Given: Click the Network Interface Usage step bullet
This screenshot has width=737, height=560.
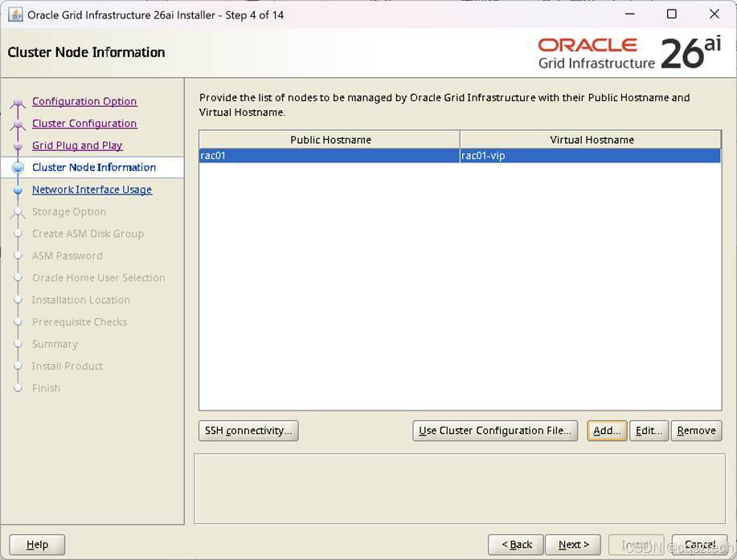Looking at the screenshot, I should click(x=18, y=190).
